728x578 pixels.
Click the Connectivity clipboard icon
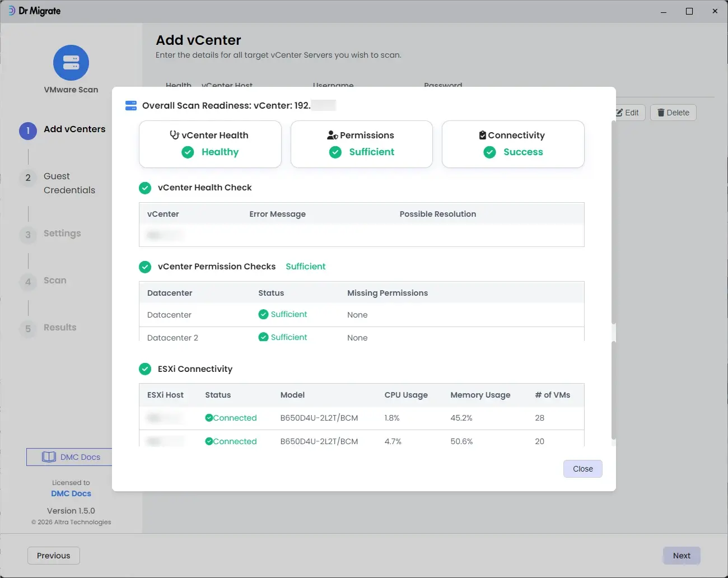point(482,135)
